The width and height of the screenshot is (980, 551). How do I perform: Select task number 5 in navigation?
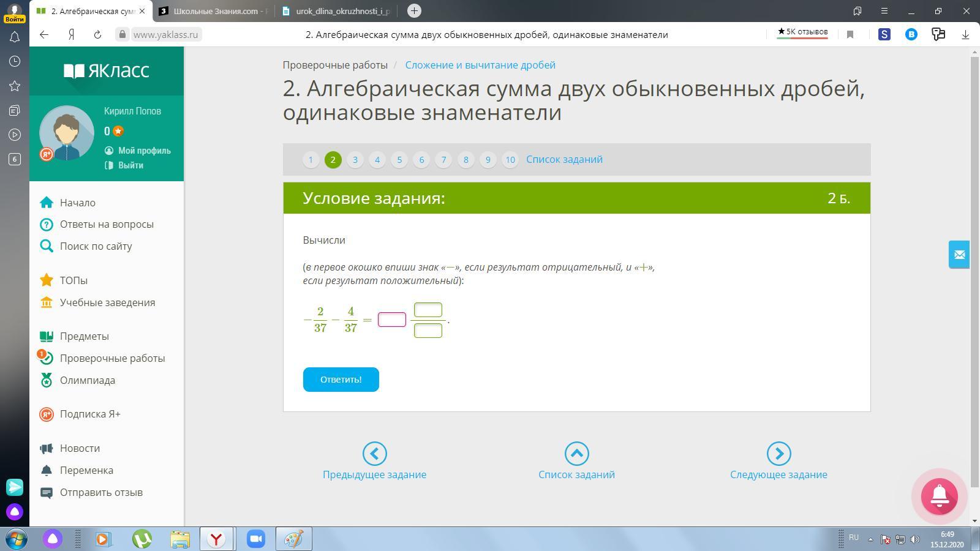click(399, 160)
